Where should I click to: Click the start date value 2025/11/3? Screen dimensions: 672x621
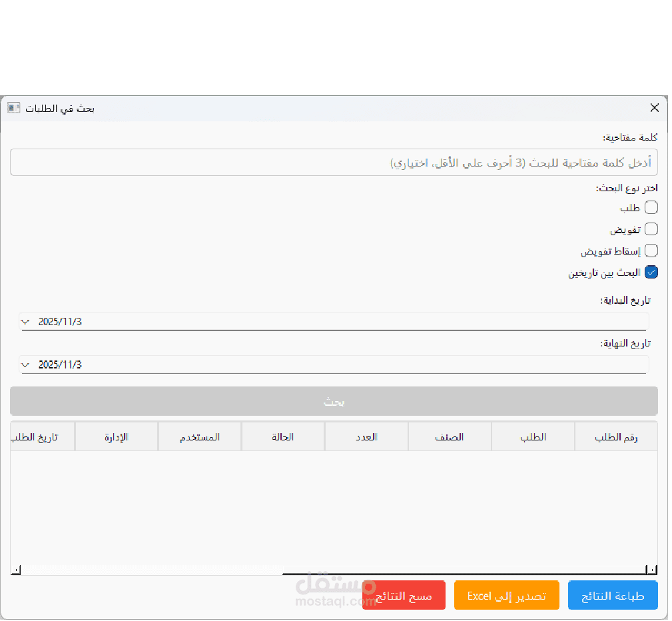click(60, 323)
